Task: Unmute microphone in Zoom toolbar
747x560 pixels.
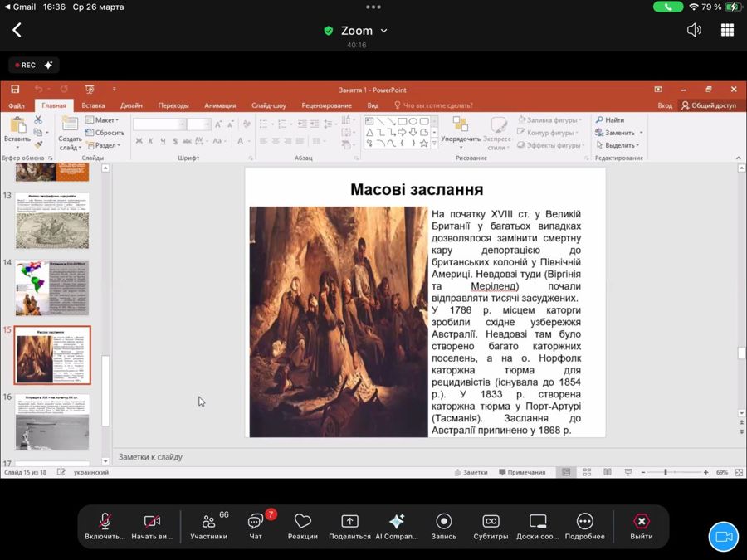Action: [105, 526]
